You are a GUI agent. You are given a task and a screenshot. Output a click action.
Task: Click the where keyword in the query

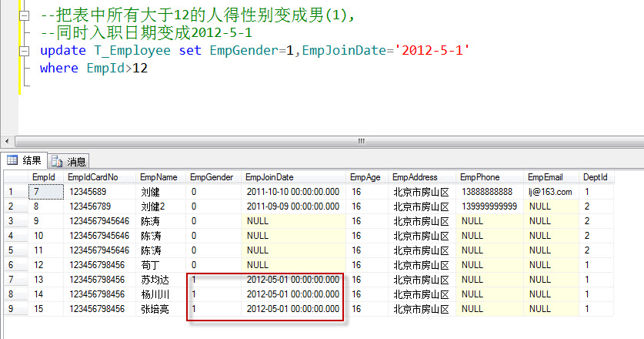[58, 68]
